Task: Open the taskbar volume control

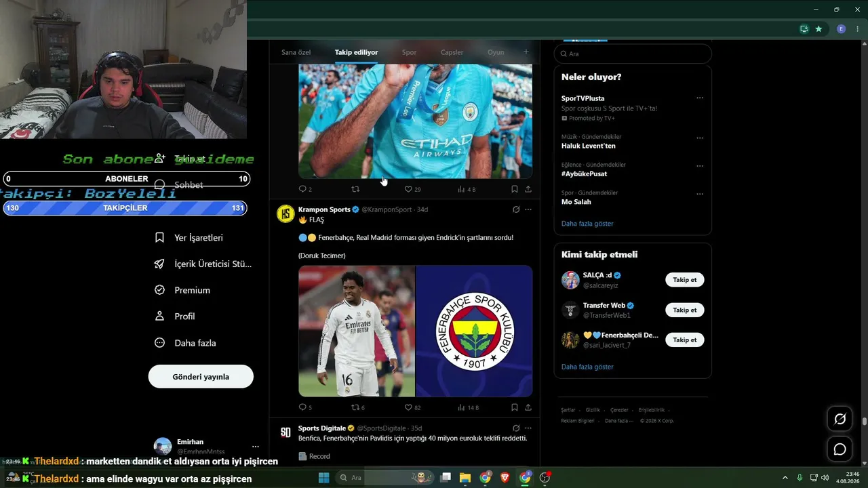Action: coord(825,478)
